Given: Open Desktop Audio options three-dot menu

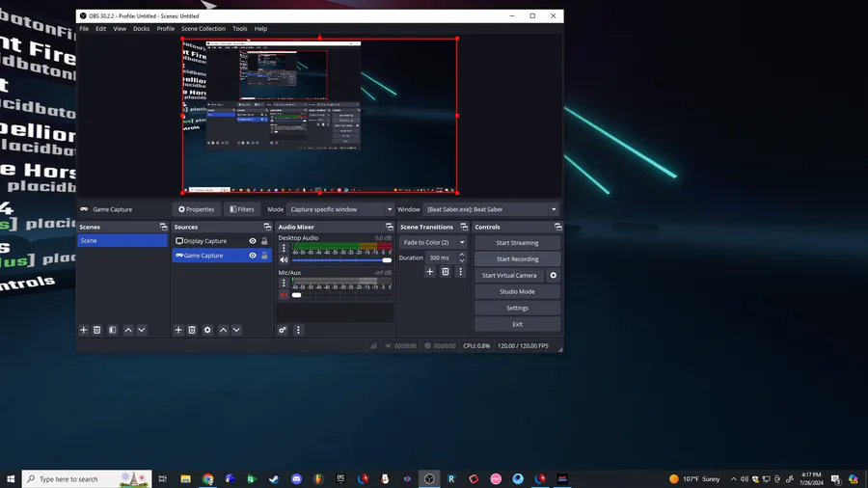Looking at the screenshot, I should tap(284, 249).
